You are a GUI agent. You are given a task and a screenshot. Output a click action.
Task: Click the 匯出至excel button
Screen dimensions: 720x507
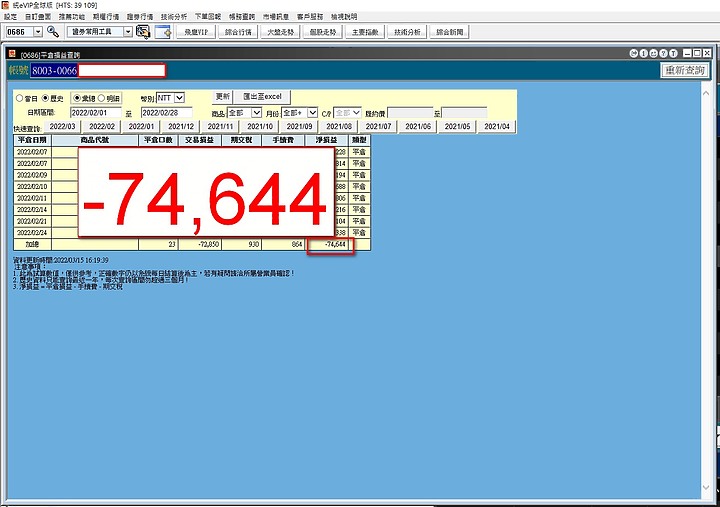coord(262,96)
